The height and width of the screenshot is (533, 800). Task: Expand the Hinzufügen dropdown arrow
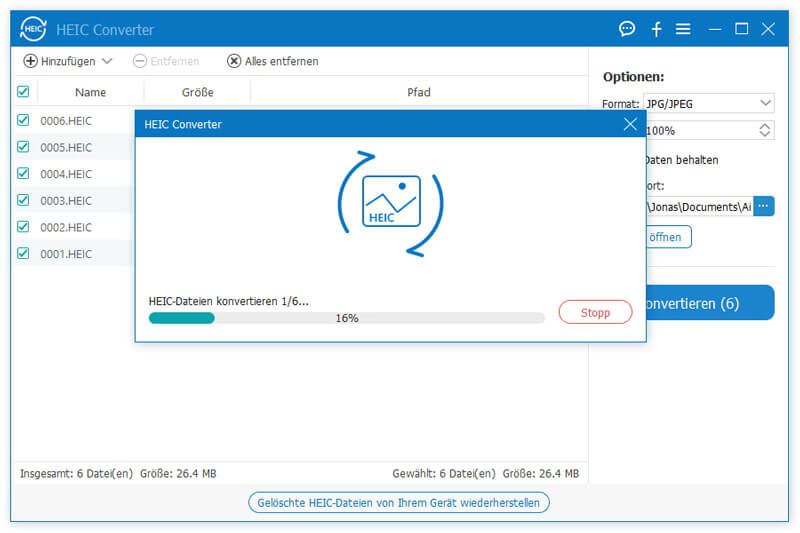click(x=107, y=61)
